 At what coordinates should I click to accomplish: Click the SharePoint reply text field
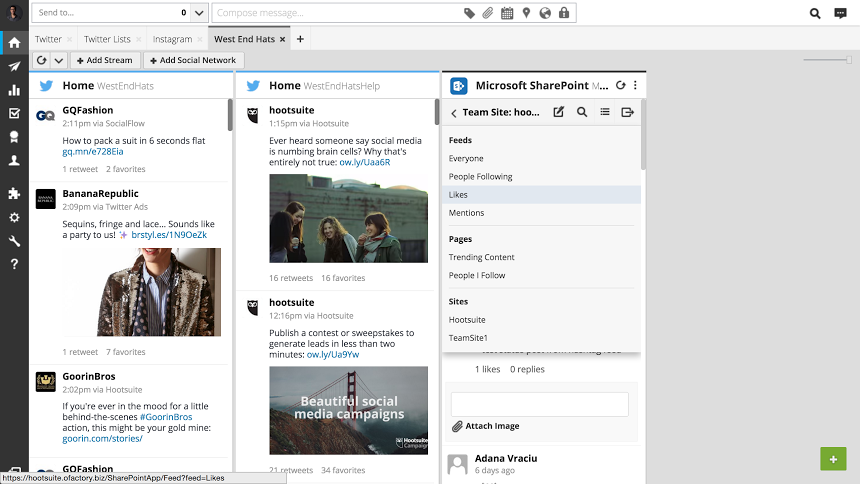540,404
